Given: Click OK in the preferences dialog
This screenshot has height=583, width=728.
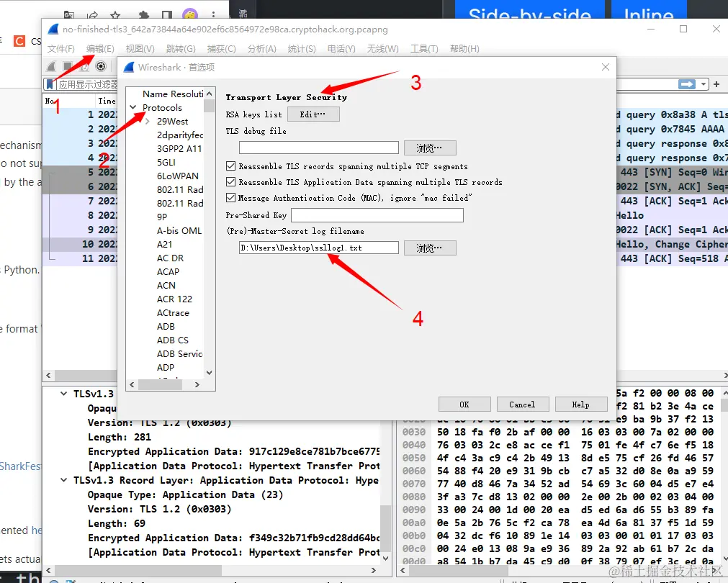Looking at the screenshot, I should tap(464, 405).
